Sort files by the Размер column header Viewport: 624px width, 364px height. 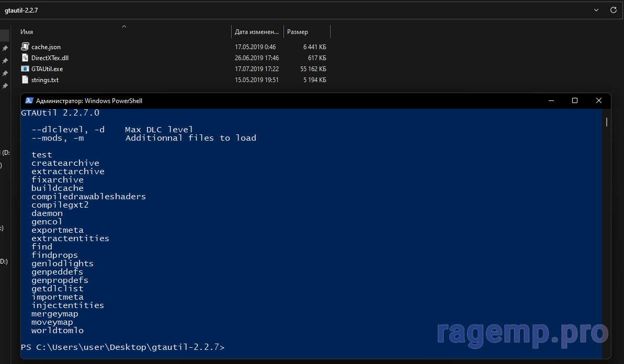tap(298, 32)
